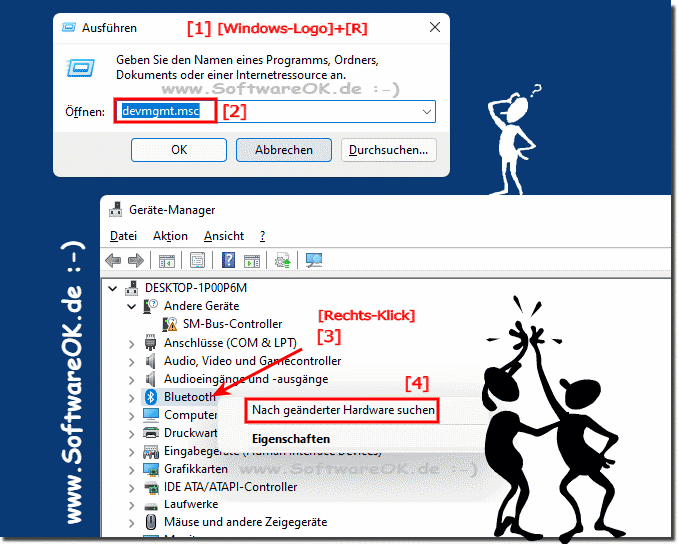Select the IDE ATA/ATAPI-Controller label
678x544 pixels.
pyautogui.click(x=230, y=487)
